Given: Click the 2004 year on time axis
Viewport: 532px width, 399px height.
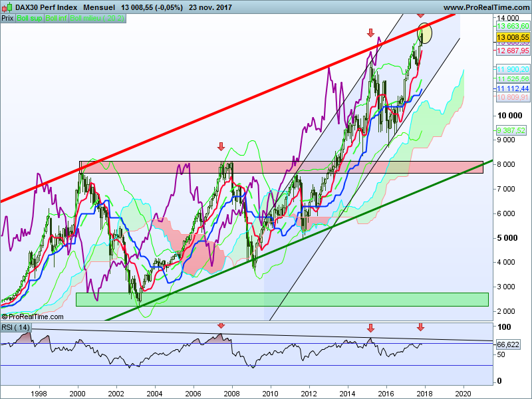Looking at the screenshot, I should [x=154, y=394].
